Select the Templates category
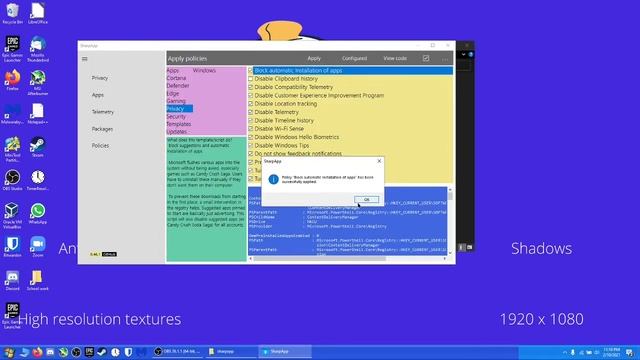 pyautogui.click(x=179, y=124)
